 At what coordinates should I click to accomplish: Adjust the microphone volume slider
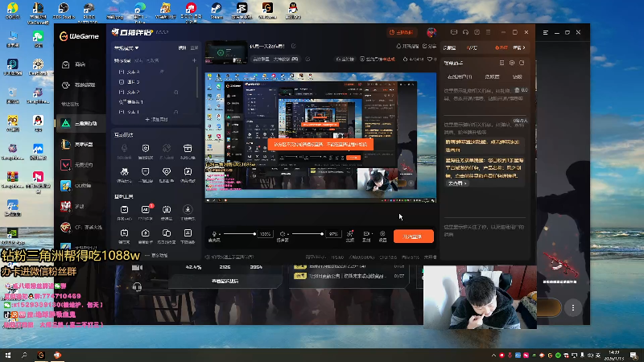[239, 234]
